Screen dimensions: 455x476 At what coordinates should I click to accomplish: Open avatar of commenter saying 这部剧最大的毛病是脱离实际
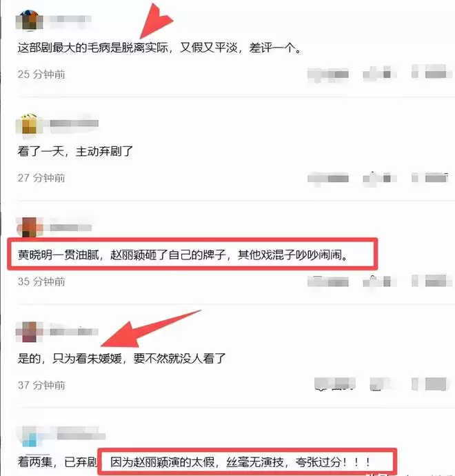pyautogui.click(x=30, y=20)
